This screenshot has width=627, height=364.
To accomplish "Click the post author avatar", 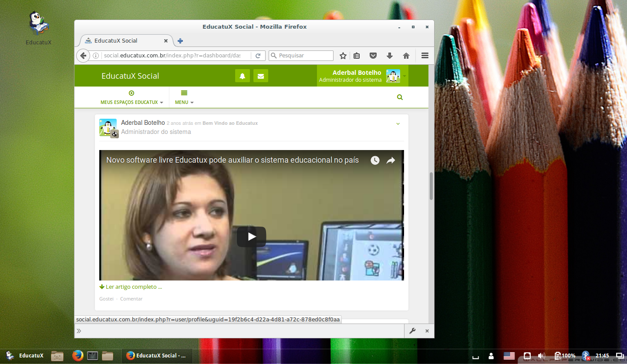I will click(x=108, y=127).
